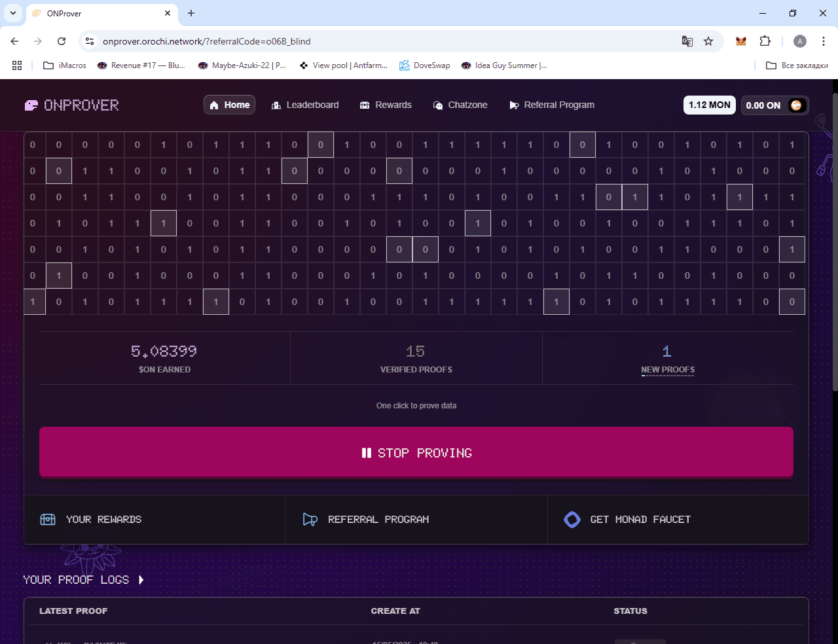
Task: Click GET MONAD FAUCET
Action: tap(678, 519)
